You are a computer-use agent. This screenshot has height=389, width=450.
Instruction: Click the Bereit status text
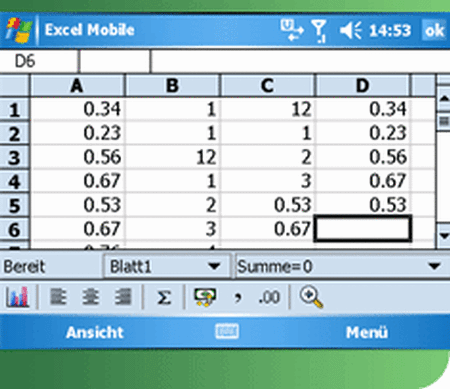tap(24, 267)
